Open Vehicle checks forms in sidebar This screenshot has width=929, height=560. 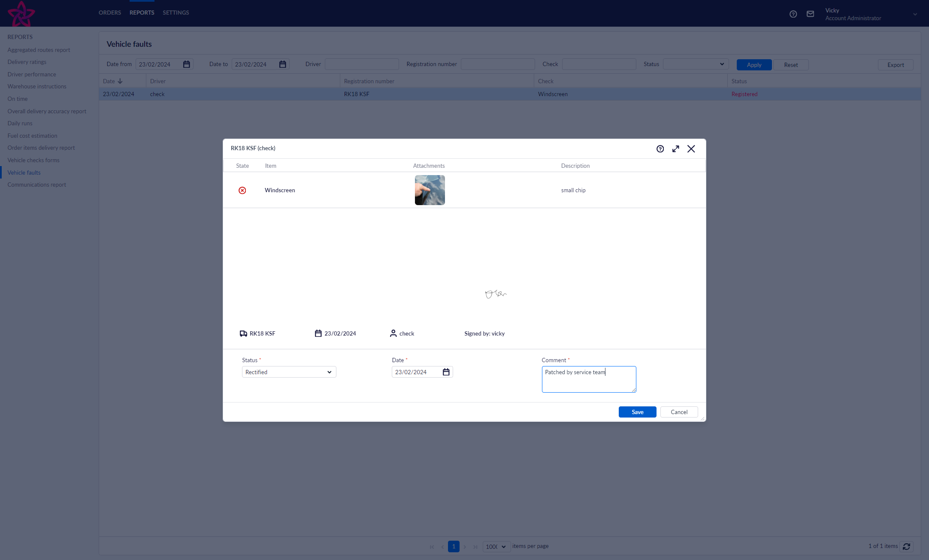click(33, 160)
